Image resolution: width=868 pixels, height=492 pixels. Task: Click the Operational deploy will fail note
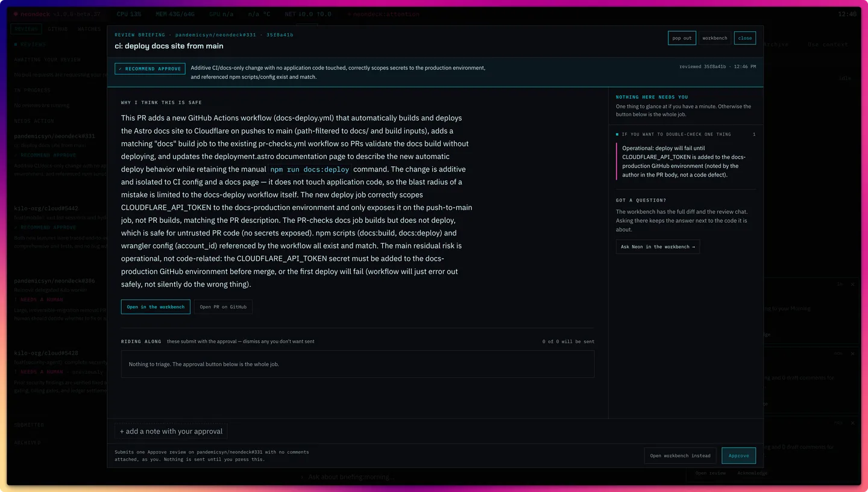click(686, 161)
